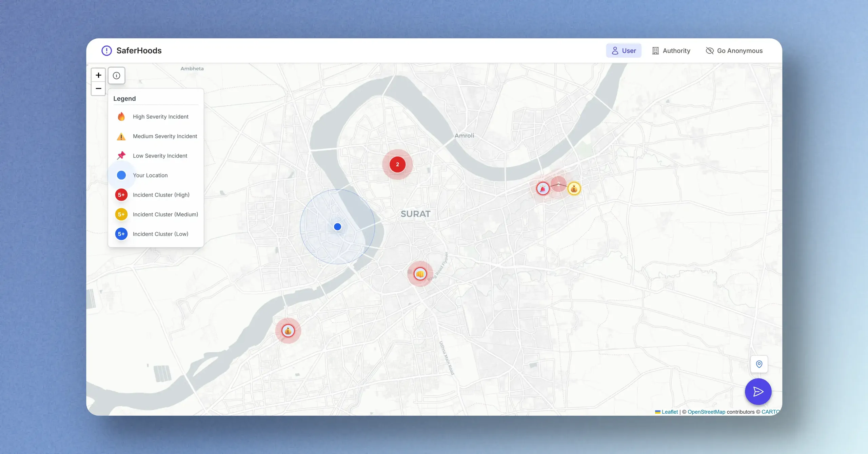Zoom out on the map
Viewport: 868px width, 454px height.
98,89
